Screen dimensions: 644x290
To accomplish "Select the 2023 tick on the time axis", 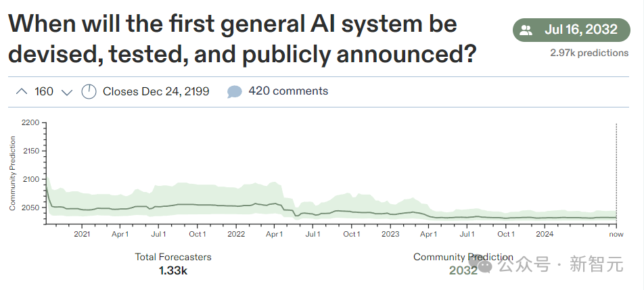I will [390, 234].
